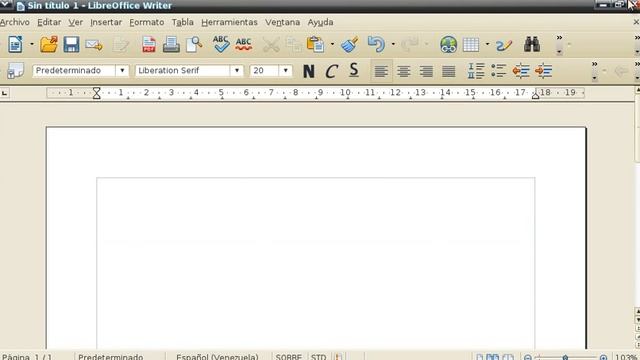Viewport: 640px width, 360px height.
Task: Send document as email icon
Action: [x=94, y=44]
